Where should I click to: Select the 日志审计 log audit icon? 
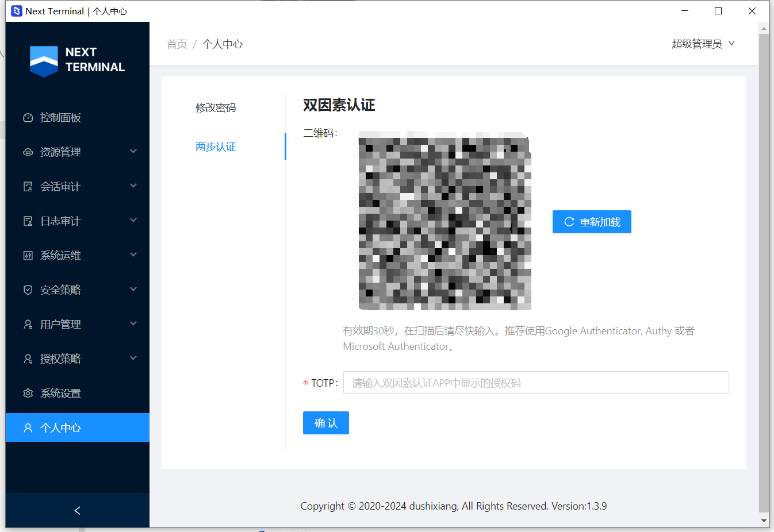pos(27,221)
